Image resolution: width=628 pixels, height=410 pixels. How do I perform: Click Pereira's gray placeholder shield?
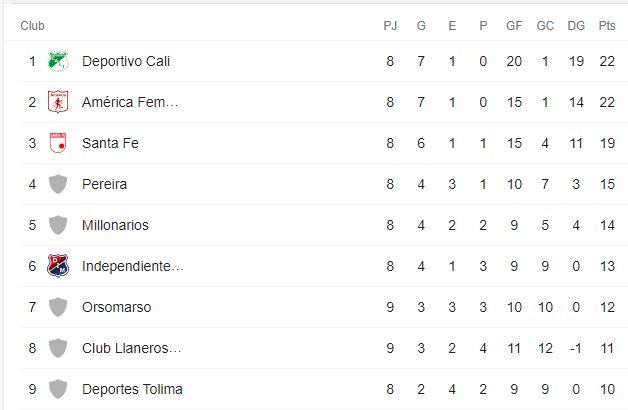58,184
